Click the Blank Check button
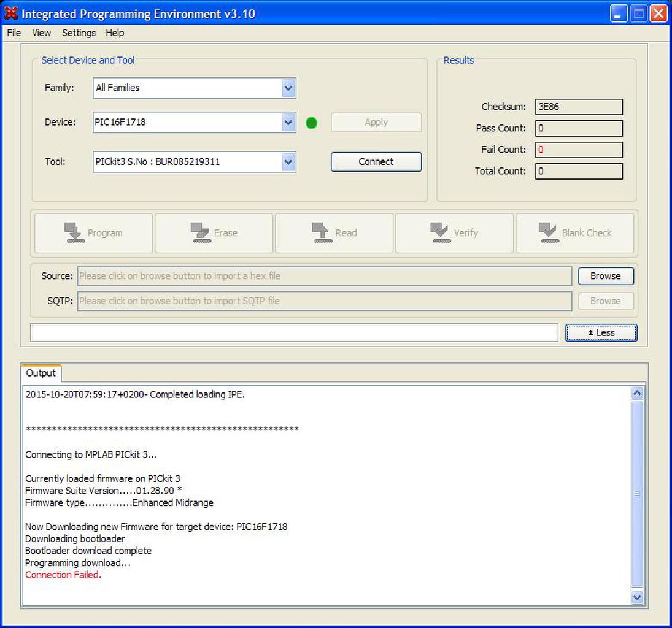Viewport: 672px width, 628px height. pos(575,233)
